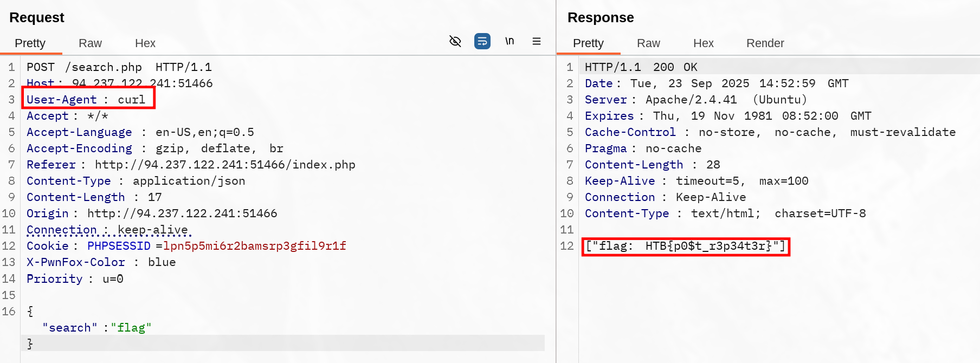The width and height of the screenshot is (980, 363).
Task: Switch to the Request Hex tab
Action: (x=145, y=43)
